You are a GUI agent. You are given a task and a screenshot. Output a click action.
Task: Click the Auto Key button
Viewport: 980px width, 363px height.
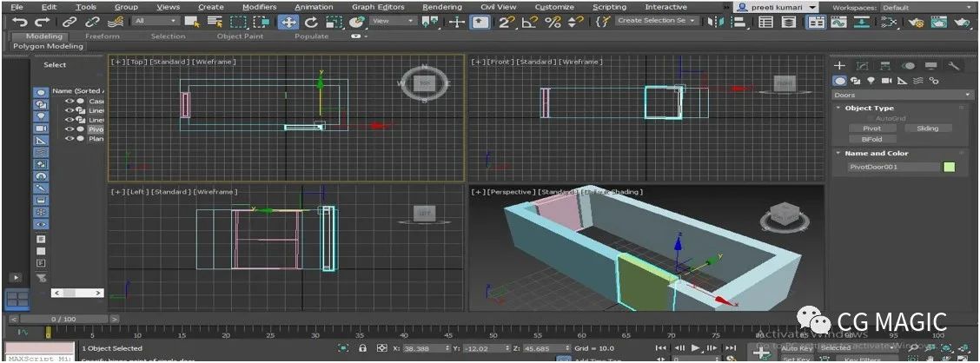[797, 348]
